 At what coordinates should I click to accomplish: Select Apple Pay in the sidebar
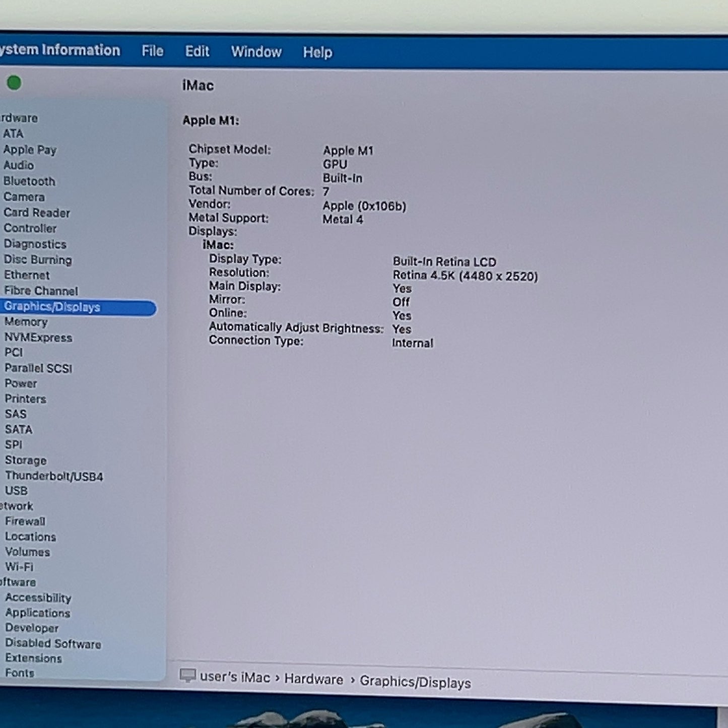coord(30,150)
